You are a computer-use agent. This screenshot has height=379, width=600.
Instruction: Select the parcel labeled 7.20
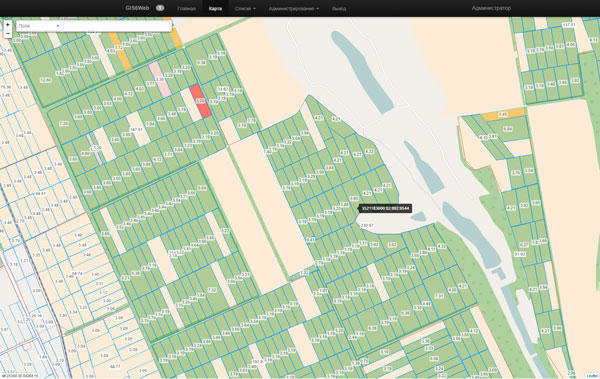64,124
